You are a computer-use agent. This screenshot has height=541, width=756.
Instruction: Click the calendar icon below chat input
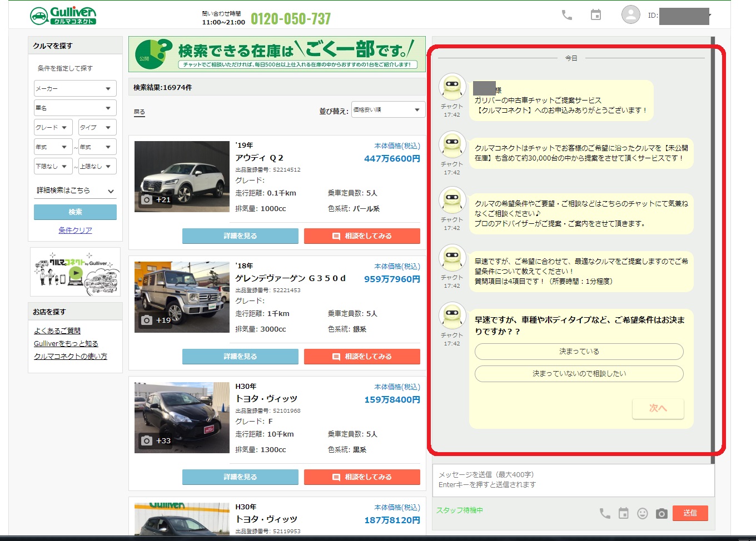624,514
